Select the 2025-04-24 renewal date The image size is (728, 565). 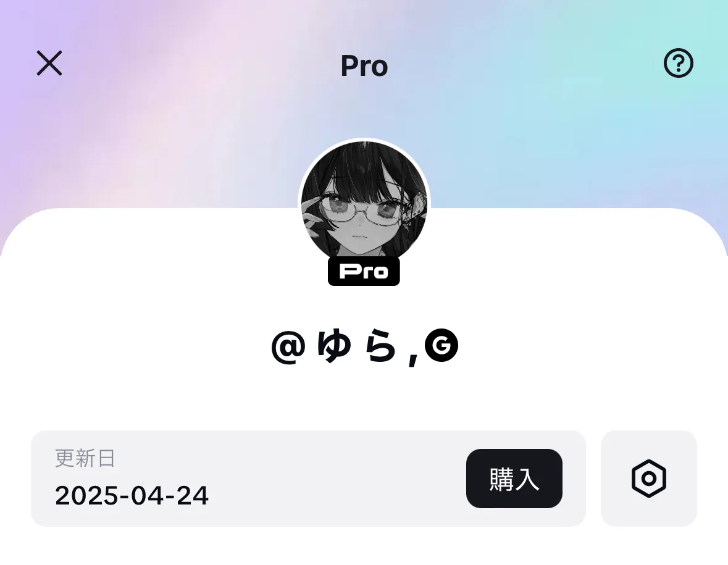[x=132, y=495]
